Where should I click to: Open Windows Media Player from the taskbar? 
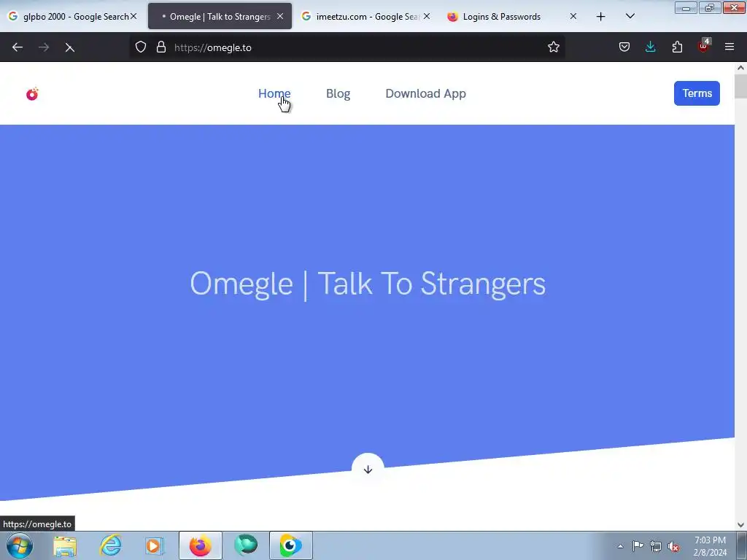point(155,545)
